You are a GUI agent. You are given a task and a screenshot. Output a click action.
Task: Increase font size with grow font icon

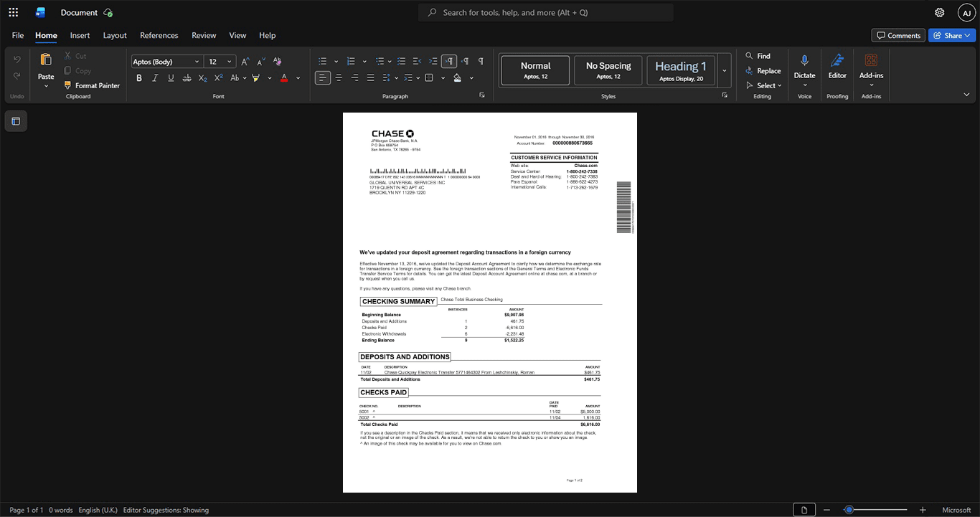point(245,62)
